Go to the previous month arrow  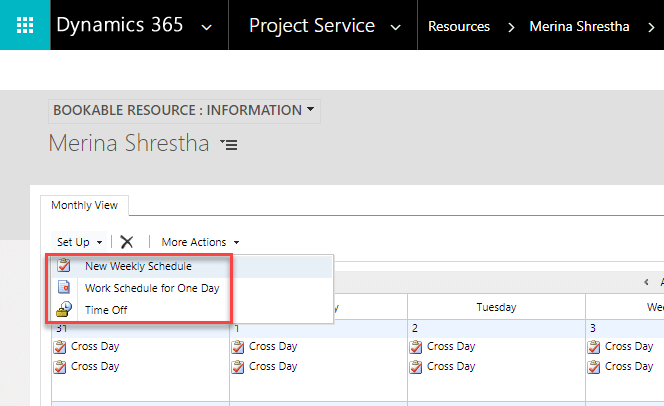click(x=646, y=282)
